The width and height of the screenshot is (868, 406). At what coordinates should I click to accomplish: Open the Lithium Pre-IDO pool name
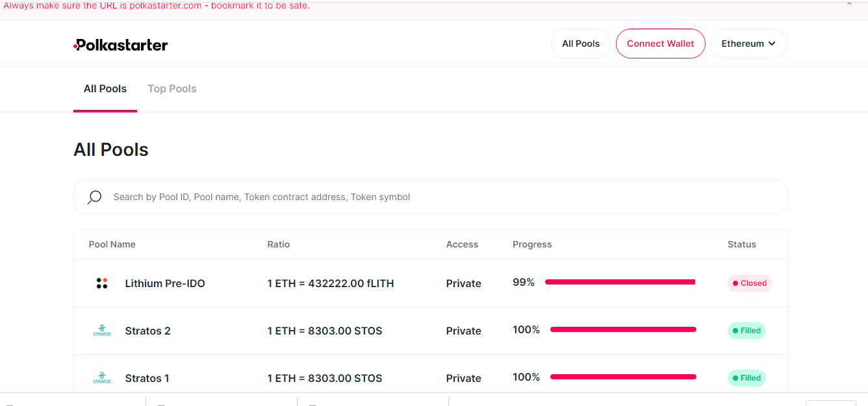165,283
